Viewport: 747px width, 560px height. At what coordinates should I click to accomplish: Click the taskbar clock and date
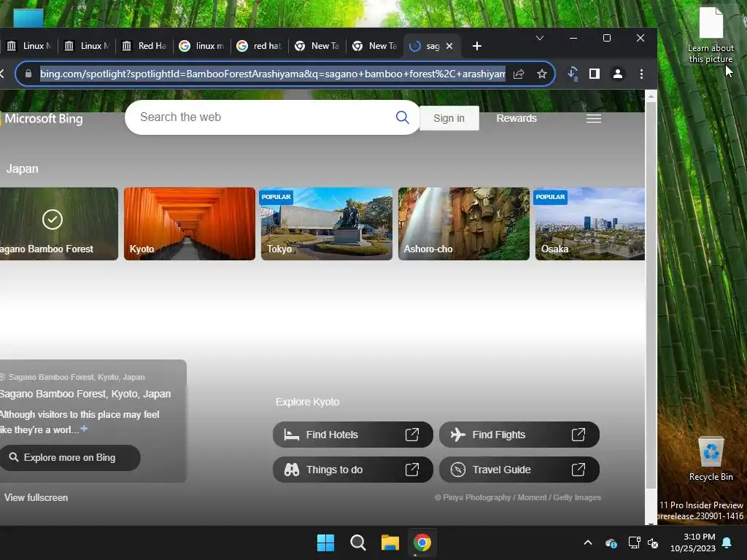(x=693, y=542)
